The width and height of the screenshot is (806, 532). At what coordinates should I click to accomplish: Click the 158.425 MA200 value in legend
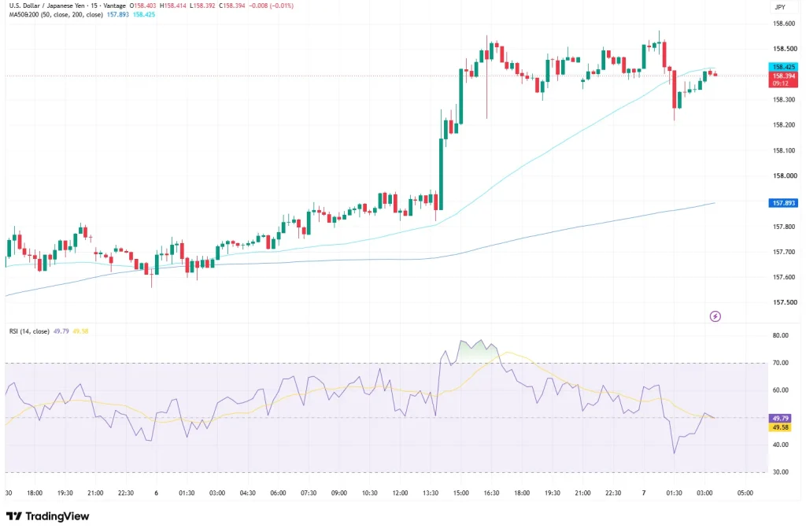pos(143,14)
